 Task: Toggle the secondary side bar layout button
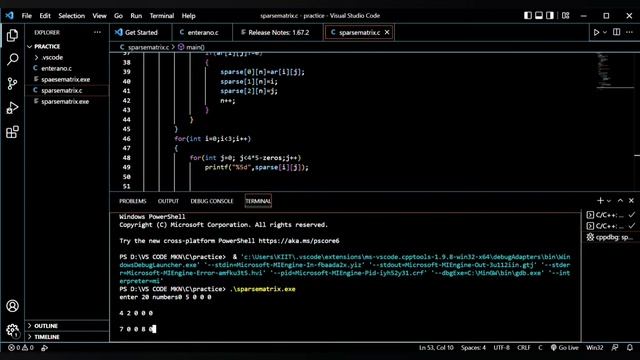pyautogui.click(x=550, y=16)
